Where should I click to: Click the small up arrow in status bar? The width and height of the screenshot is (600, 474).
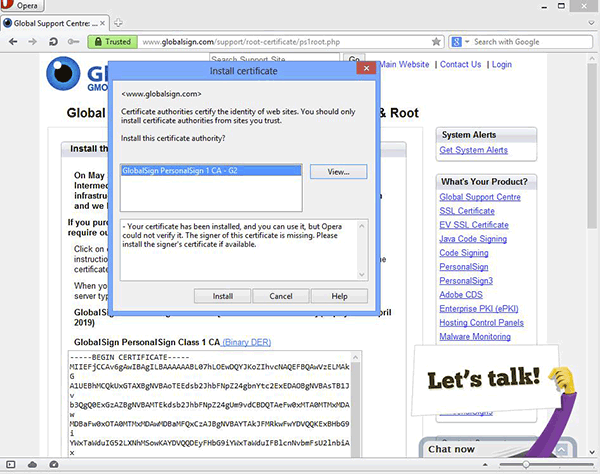485,465
